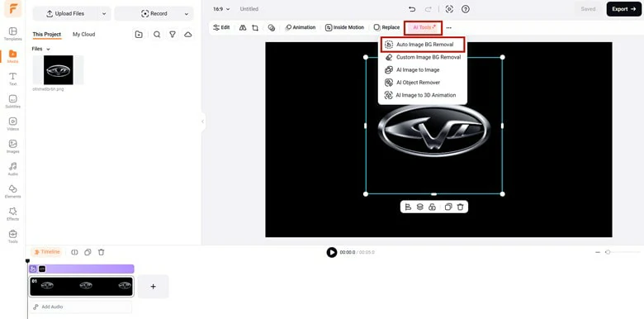644x319 pixels.
Task: Open the Tools sidebar panel
Action: click(x=12, y=236)
